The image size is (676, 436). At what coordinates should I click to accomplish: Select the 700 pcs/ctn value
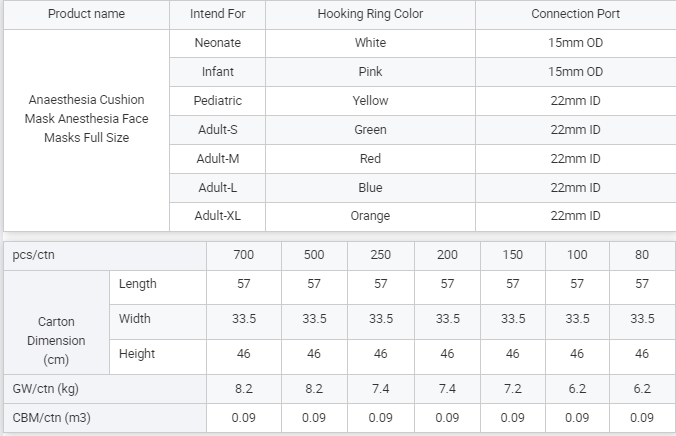[x=243, y=255]
